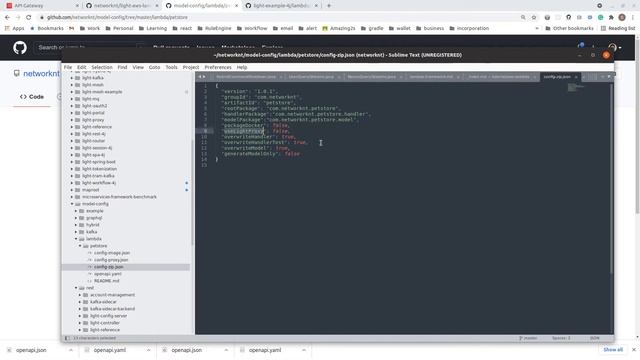Reload the Chrome page
The image size is (640, 360).
29,18
